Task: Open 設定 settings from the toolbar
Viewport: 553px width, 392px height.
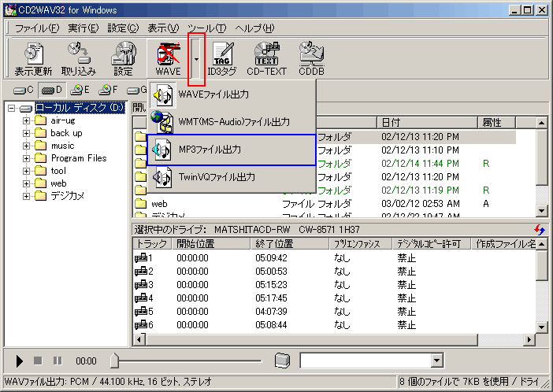Action: pos(123,59)
